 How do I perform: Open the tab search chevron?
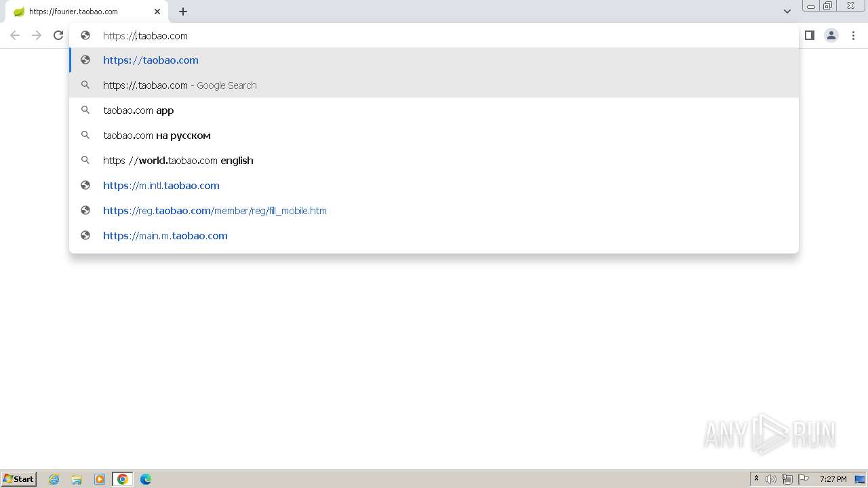coord(787,12)
